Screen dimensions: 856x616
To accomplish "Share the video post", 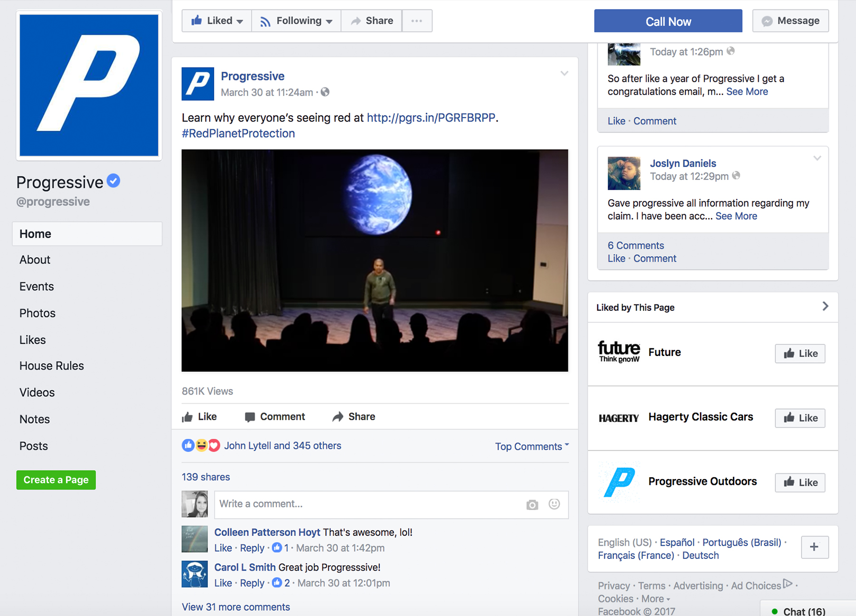I will (354, 417).
